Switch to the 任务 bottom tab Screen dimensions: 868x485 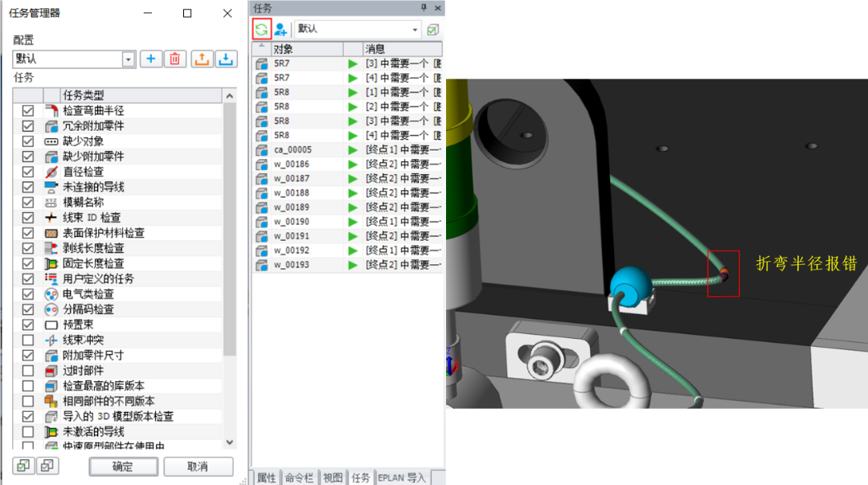pyautogui.click(x=360, y=478)
